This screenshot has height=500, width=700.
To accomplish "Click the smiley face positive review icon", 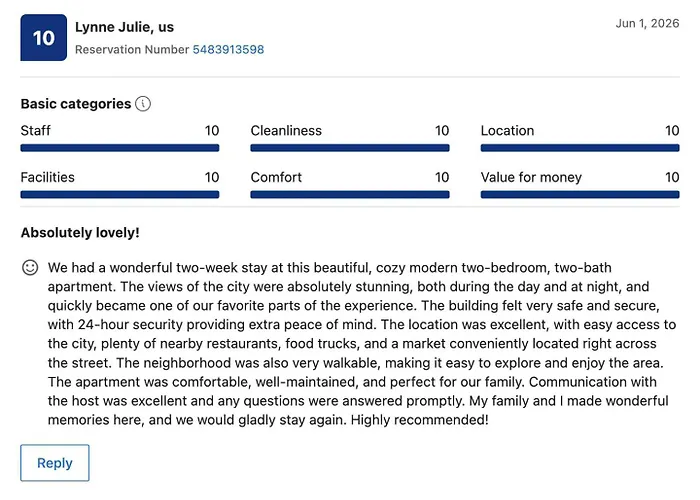I will (30, 267).
